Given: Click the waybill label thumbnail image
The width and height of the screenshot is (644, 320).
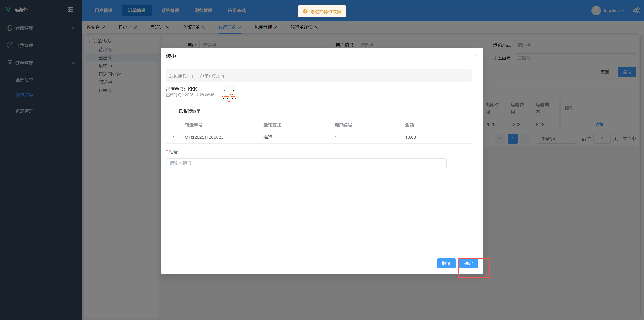Looking at the screenshot, I should (x=230, y=93).
